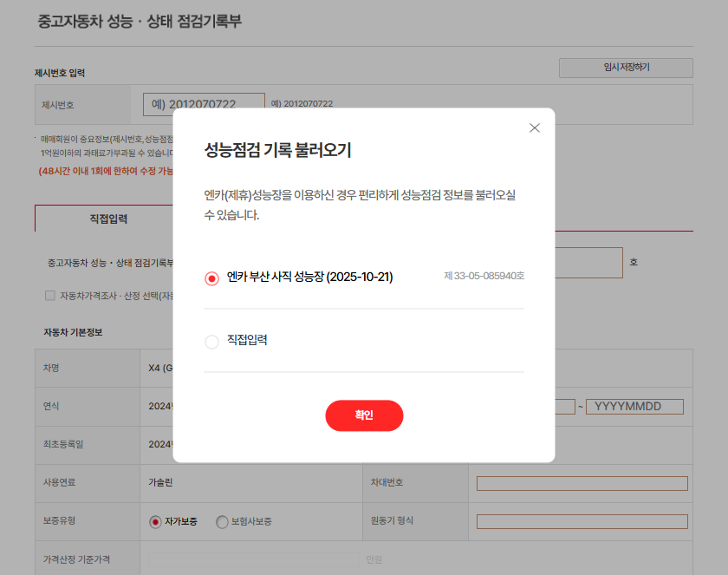The height and width of the screenshot is (575, 728).
Task: Click the 가격산정 기준가격 input box
Action: (x=254, y=559)
